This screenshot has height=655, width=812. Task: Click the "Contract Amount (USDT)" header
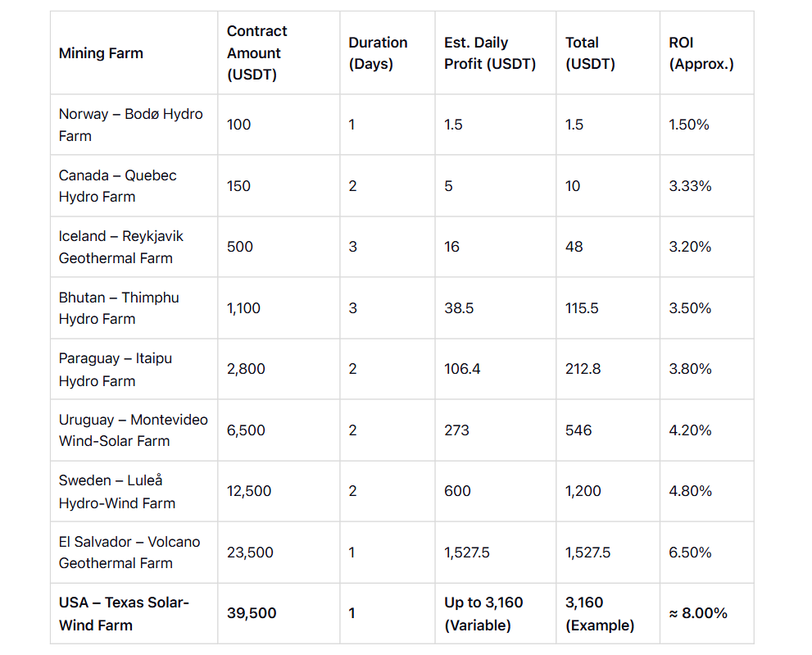[x=257, y=53]
